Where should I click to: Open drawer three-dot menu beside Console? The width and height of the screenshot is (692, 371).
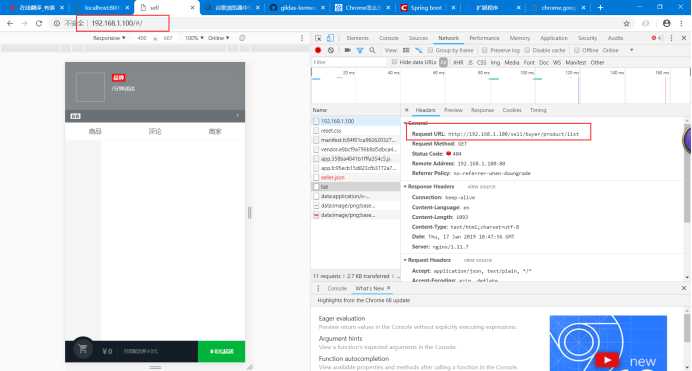pyautogui.click(x=318, y=289)
